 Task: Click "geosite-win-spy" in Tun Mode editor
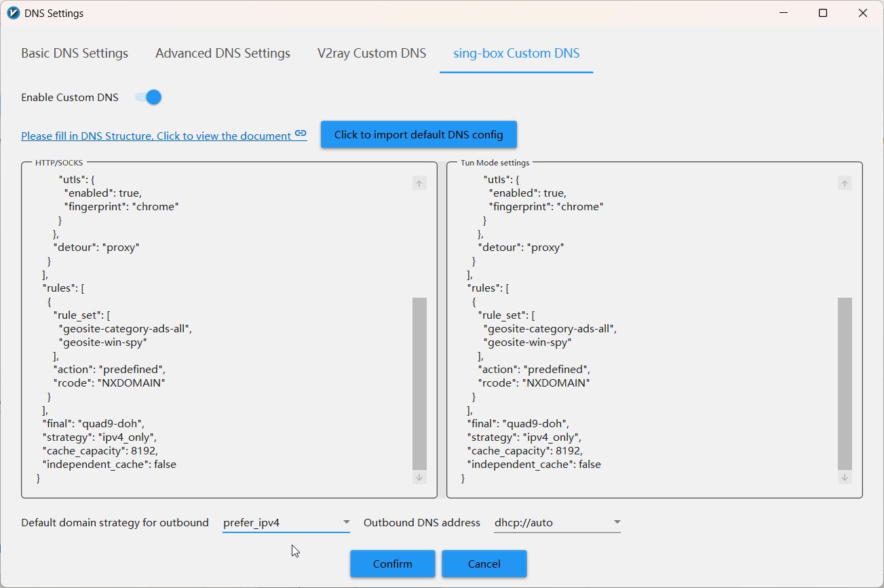coord(527,342)
